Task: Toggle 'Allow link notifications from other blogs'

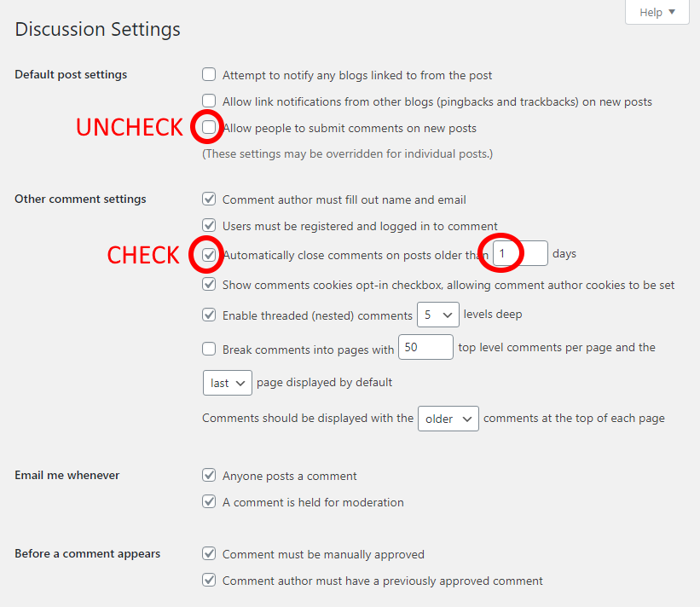Action: [x=209, y=101]
